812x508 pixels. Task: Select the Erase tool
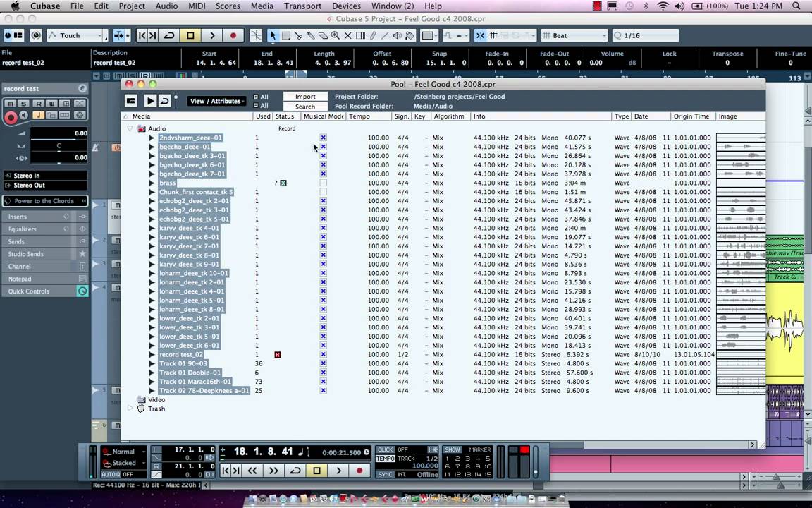point(323,35)
